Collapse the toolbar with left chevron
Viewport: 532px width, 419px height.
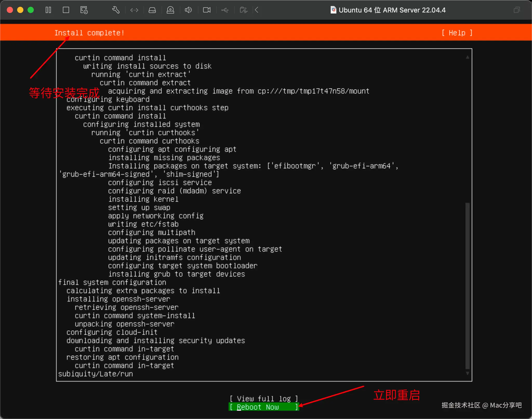pyautogui.click(x=257, y=10)
